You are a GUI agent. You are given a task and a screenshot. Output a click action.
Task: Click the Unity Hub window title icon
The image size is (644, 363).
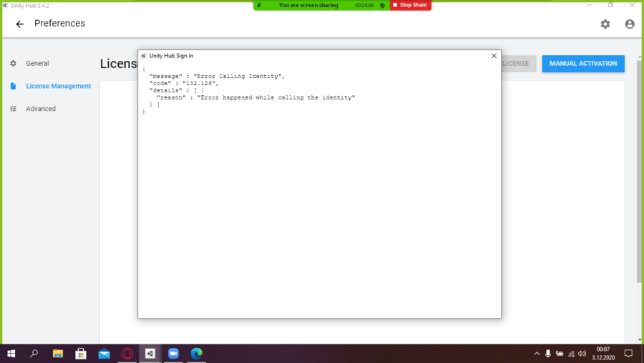point(5,5)
